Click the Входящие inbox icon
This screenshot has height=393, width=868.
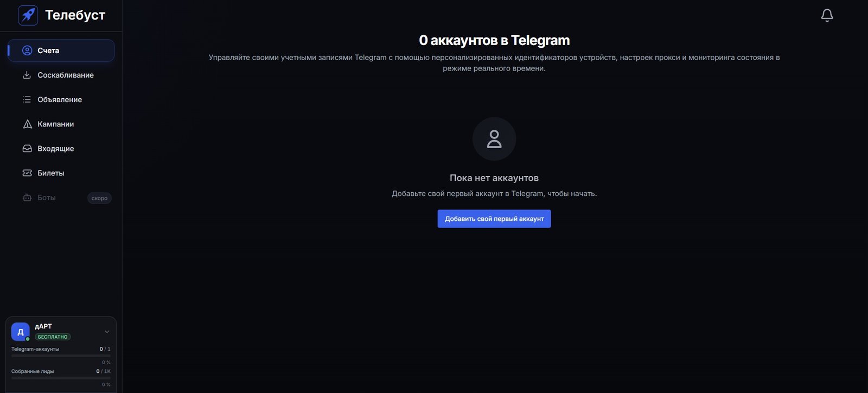27,148
